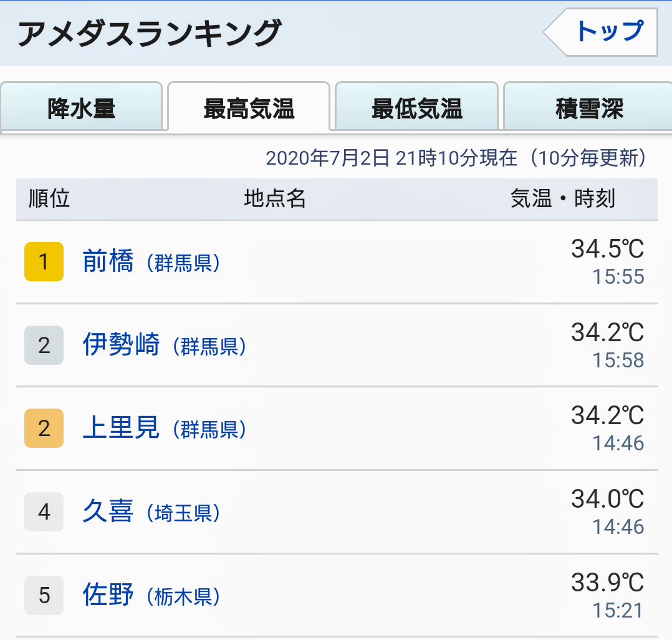Open the 上里見 (群馬県) location link
The image size is (672, 640).
pos(165,428)
